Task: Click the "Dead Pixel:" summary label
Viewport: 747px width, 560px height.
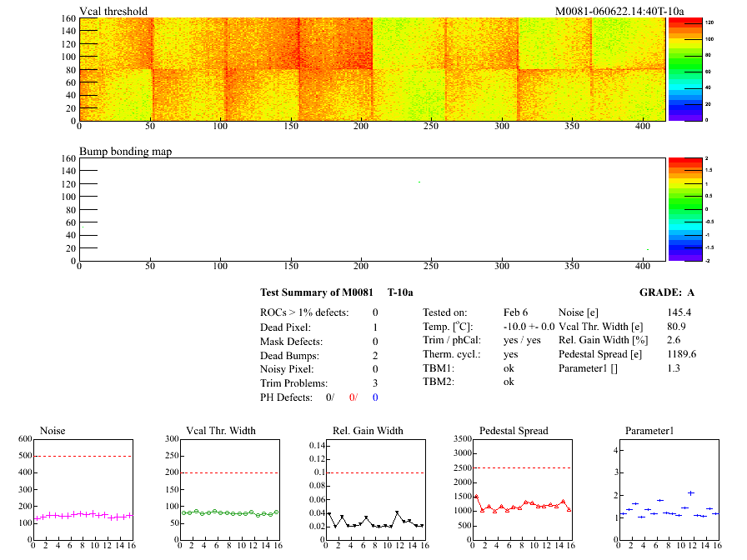Action: click(285, 327)
